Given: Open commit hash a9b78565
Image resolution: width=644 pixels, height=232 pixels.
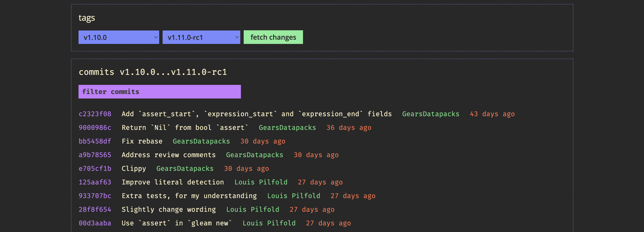Looking at the screenshot, I should tap(95, 155).
